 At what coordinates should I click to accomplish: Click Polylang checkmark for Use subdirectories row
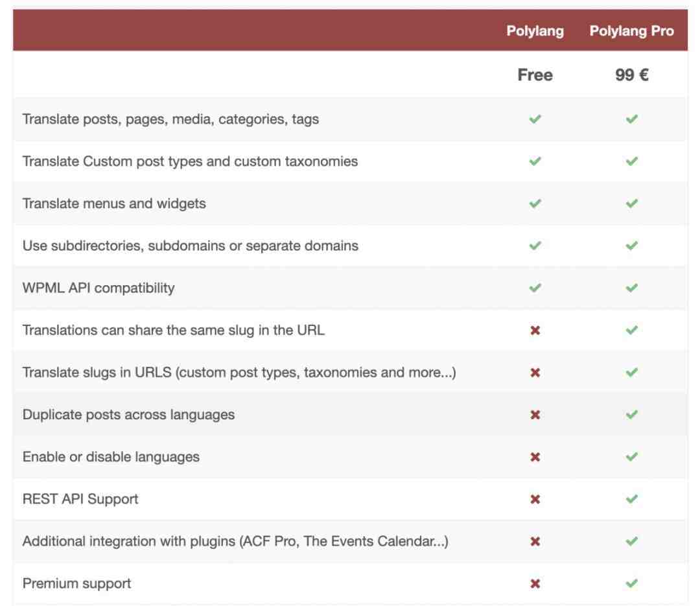535,246
